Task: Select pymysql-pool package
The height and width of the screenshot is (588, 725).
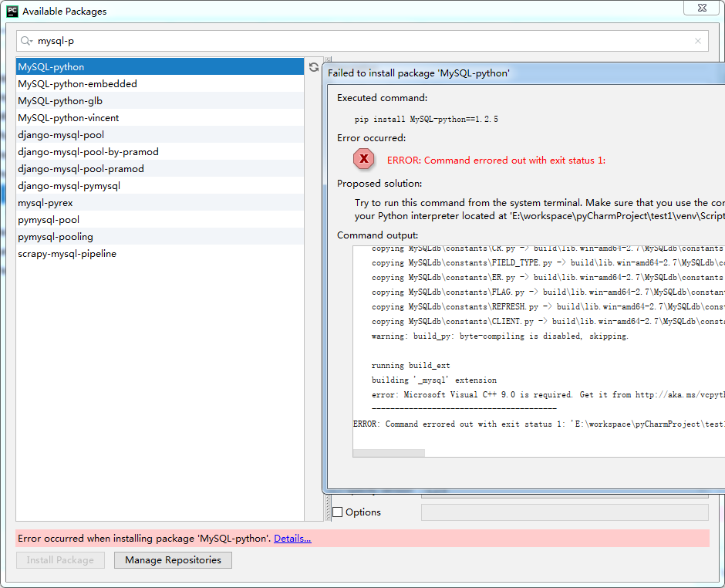Action: [x=160, y=219]
